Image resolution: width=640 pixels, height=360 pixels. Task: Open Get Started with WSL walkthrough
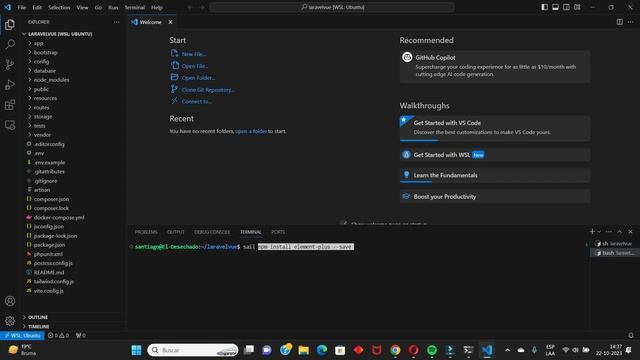[x=495, y=155]
